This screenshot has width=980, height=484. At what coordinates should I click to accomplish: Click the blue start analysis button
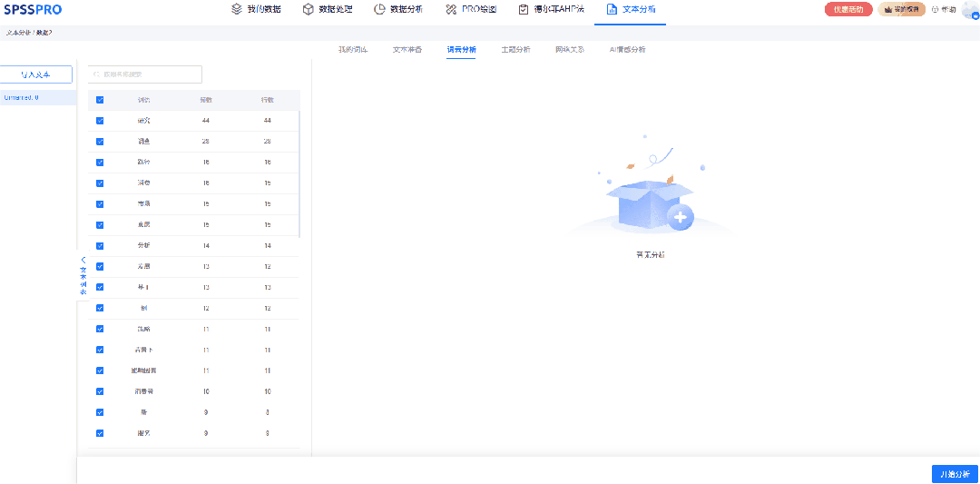click(955, 474)
